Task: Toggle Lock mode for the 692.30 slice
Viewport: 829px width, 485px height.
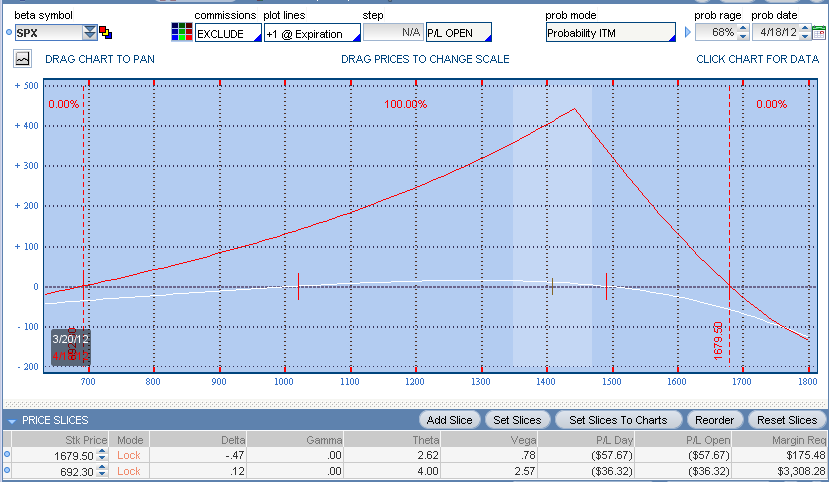Action: click(x=128, y=471)
